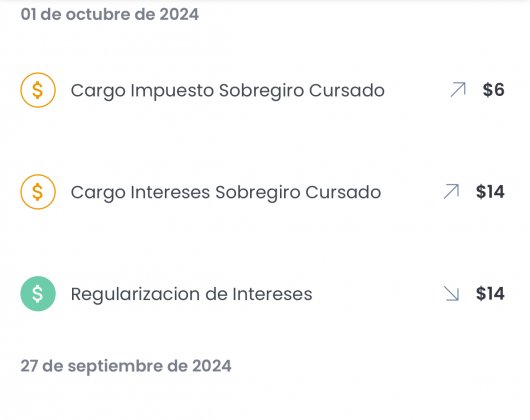The width and height of the screenshot is (530, 420).
Task: Click the word Regularizacion in the third row
Action: (136, 295)
